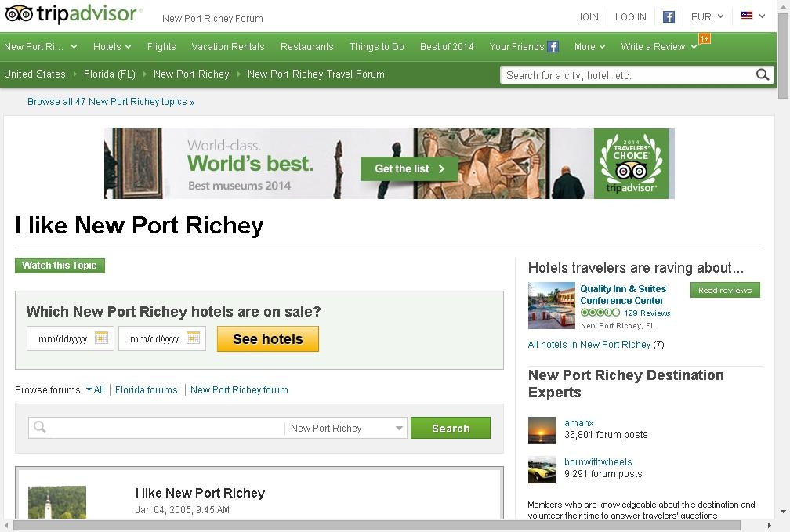Screen dimensions: 790x532
Task: Open the Restaurants menu item
Action: click(307, 47)
